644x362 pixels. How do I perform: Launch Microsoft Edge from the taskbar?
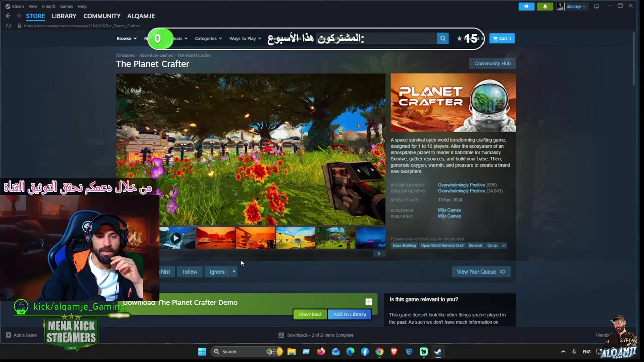click(350, 351)
